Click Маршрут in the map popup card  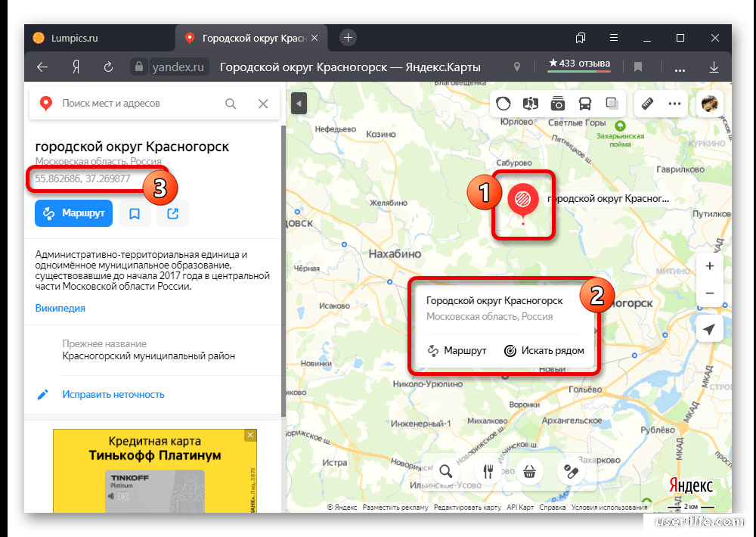pyautogui.click(x=457, y=351)
